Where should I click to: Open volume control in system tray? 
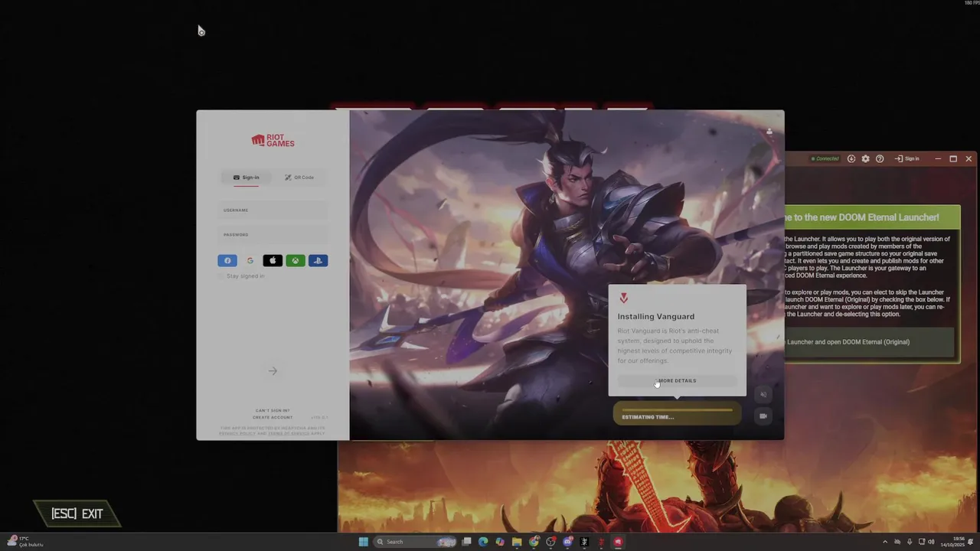point(931,542)
